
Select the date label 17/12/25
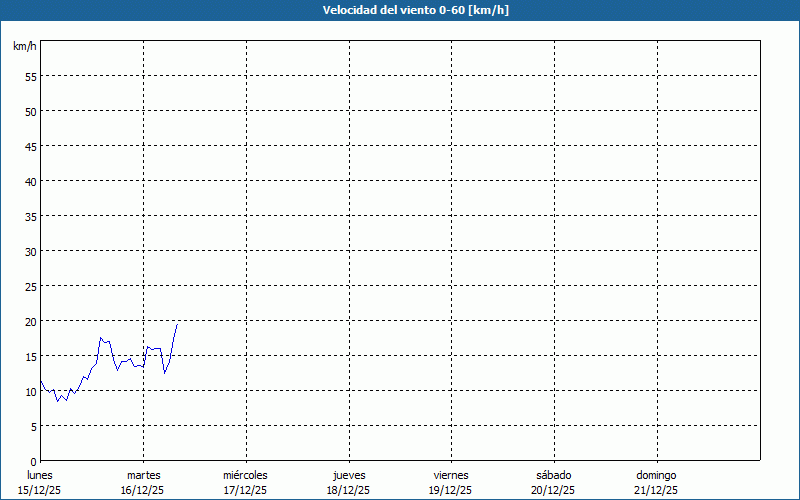click(x=245, y=490)
